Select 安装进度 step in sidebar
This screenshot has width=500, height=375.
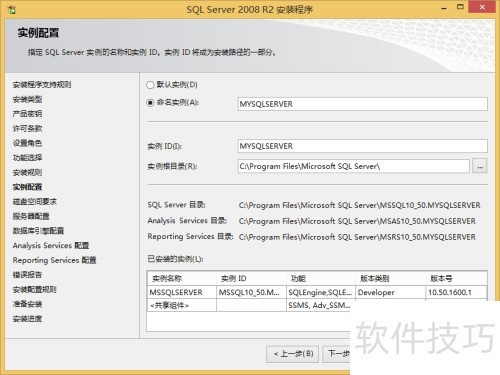click(x=27, y=319)
